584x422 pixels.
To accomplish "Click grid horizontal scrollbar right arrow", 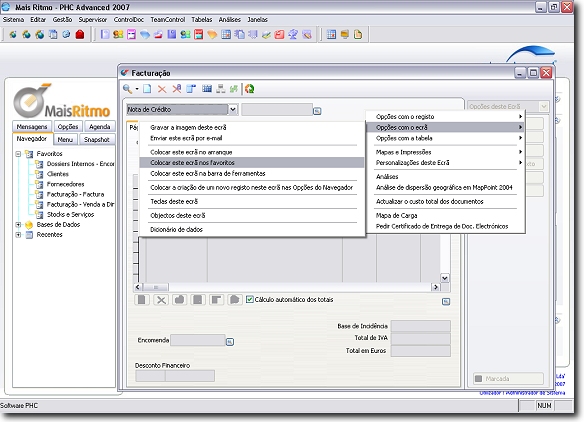I will pos(435,287).
